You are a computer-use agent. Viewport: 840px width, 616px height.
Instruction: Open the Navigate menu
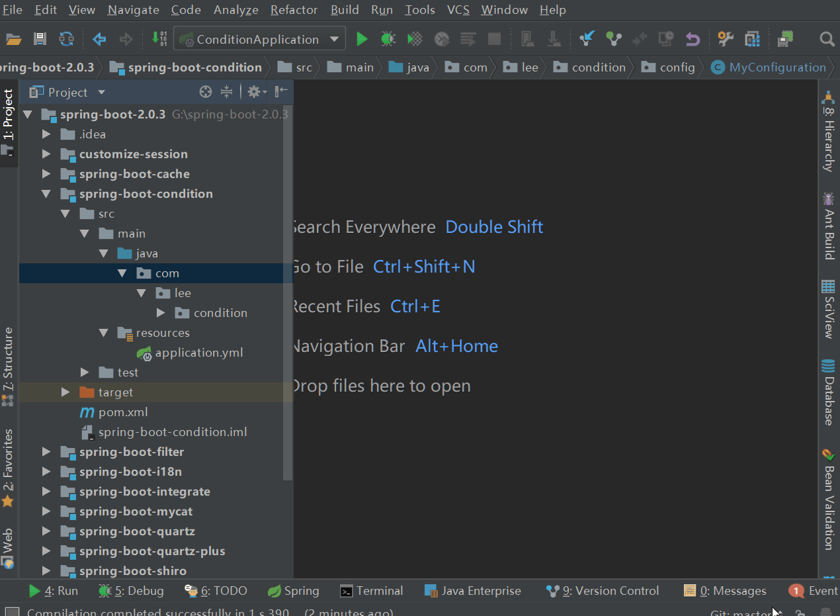coord(133,10)
